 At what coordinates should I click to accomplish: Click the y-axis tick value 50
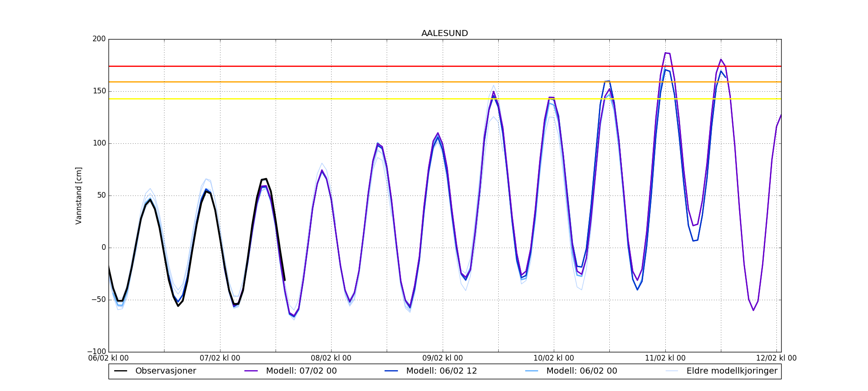coord(101,195)
